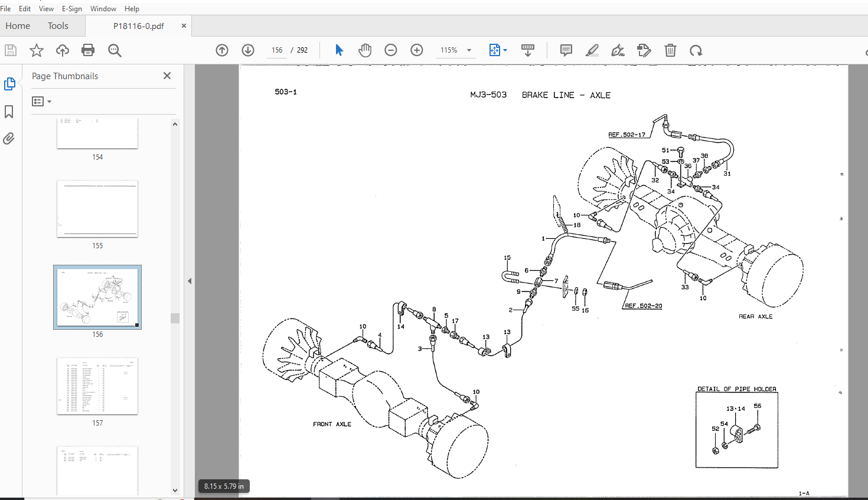Click the DETAIL OF PIPE HOLDER heading

[x=737, y=389]
